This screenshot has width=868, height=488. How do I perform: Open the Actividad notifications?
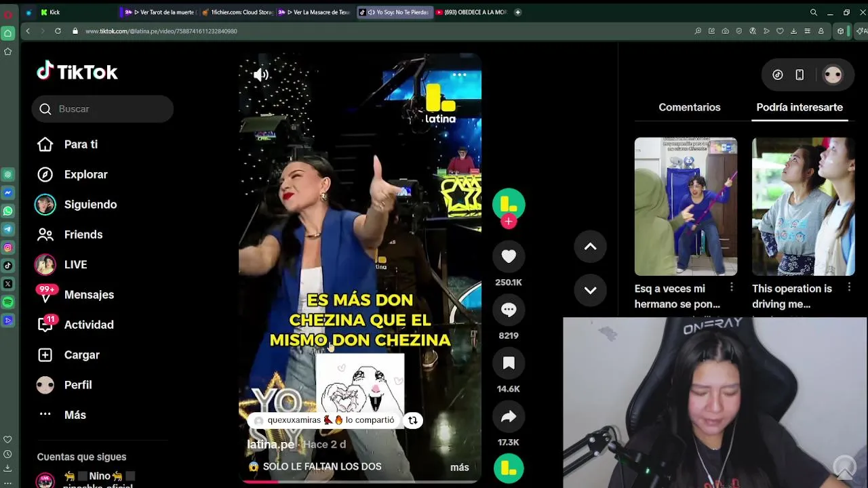[x=89, y=325]
